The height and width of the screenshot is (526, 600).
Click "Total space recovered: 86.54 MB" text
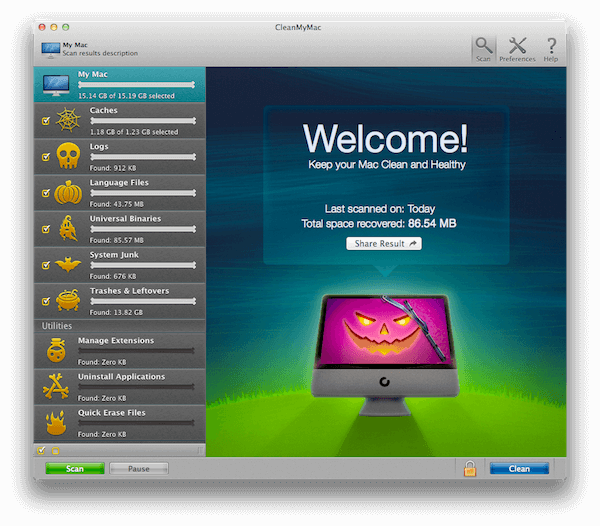coord(379,223)
